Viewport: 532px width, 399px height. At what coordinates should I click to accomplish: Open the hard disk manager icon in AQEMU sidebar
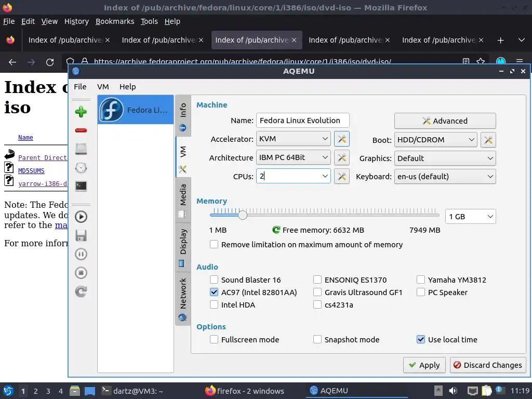81,149
